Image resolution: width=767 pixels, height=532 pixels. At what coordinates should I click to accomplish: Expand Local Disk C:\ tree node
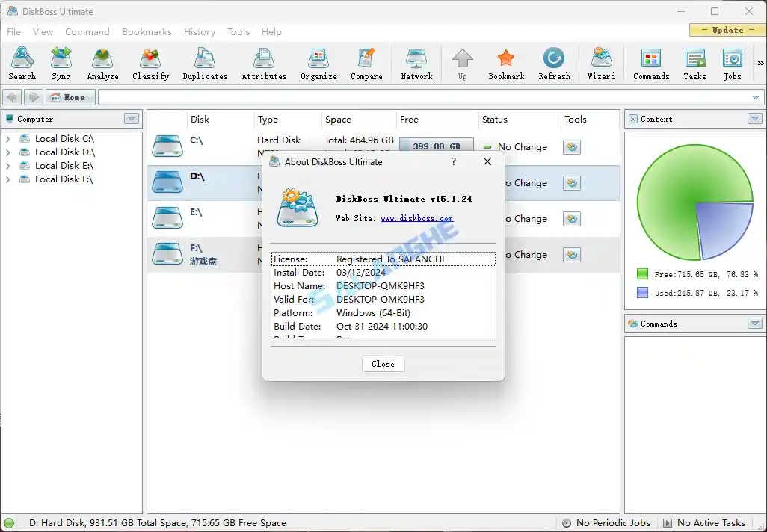pyautogui.click(x=7, y=139)
